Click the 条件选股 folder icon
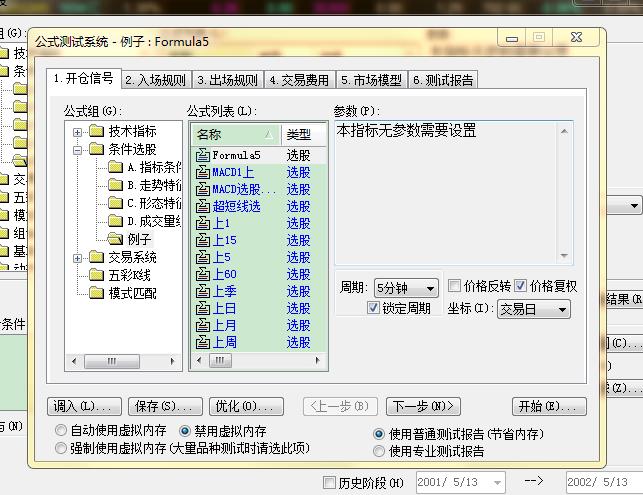Image resolution: width=643 pixels, height=495 pixels. [x=96, y=149]
